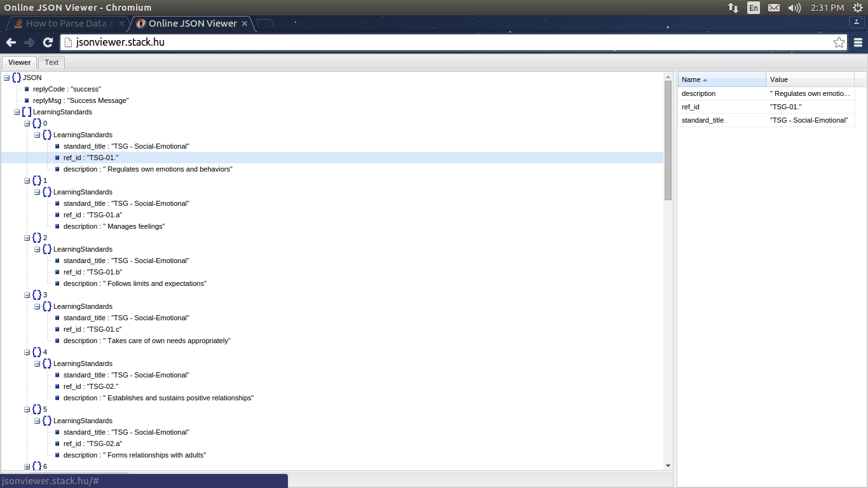The width and height of the screenshot is (868, 488).
Task: Select description "Forms relationships with adults"
Action: (135, 455)
